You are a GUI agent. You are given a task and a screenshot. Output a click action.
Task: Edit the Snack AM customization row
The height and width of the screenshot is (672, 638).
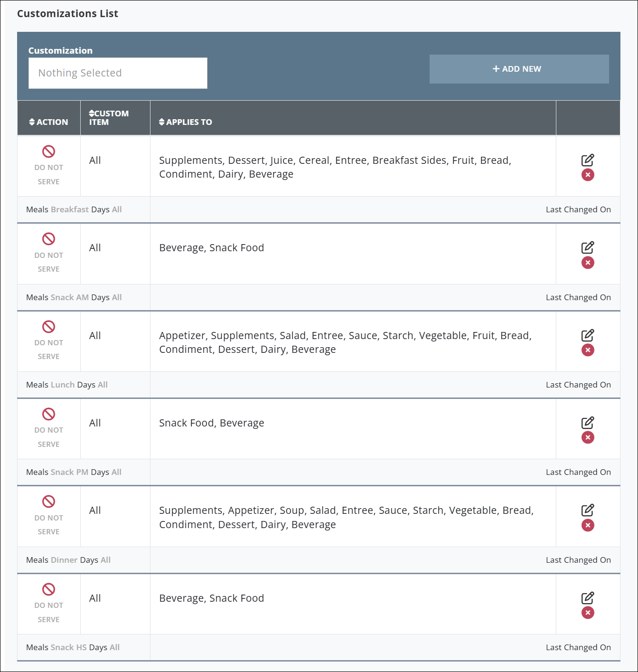tap(588, 247)
